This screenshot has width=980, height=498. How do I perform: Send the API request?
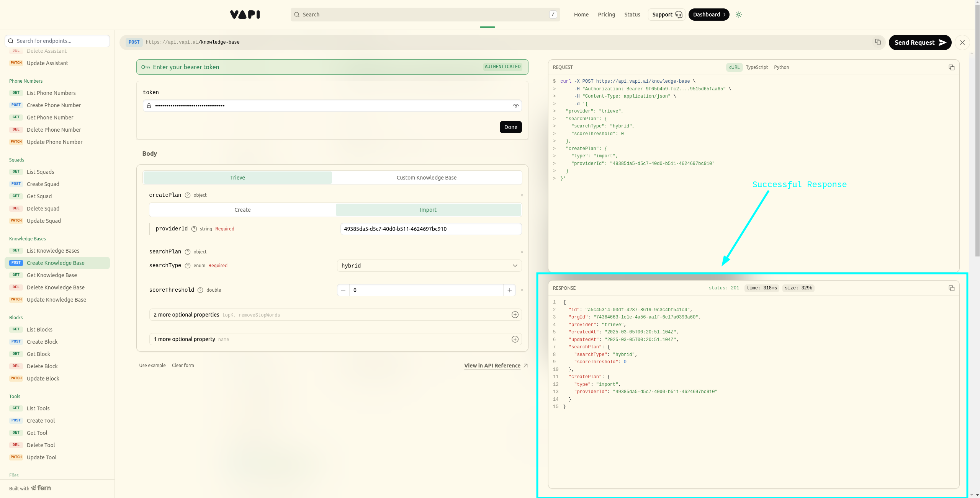tap(920, 42)
